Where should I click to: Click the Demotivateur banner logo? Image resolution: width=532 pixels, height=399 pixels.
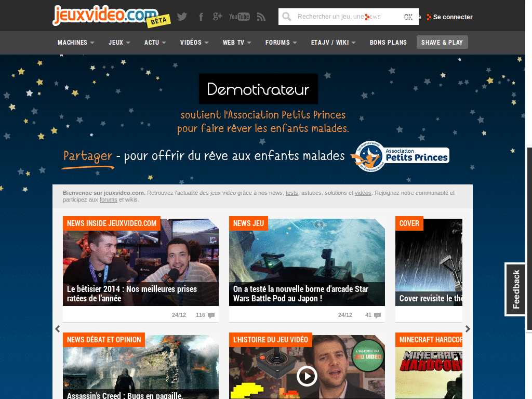[x=258, y=89]
